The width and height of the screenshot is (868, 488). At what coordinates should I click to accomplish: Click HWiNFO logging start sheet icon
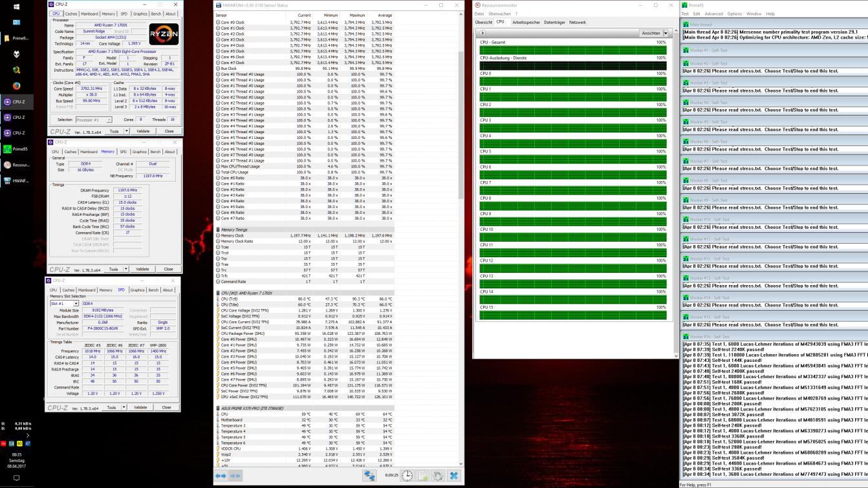click(423, 476)
